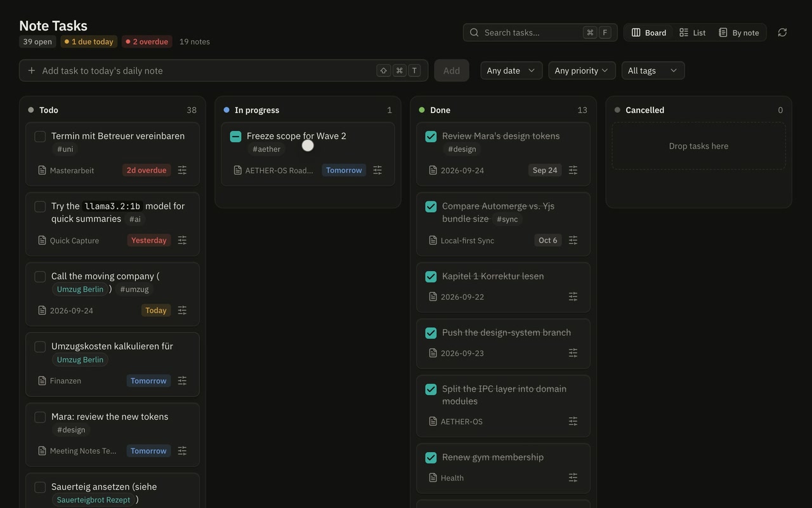812x508 pixels.
Task: Open options for the llama3.2:1b task
Action: [x=182, y=240]
